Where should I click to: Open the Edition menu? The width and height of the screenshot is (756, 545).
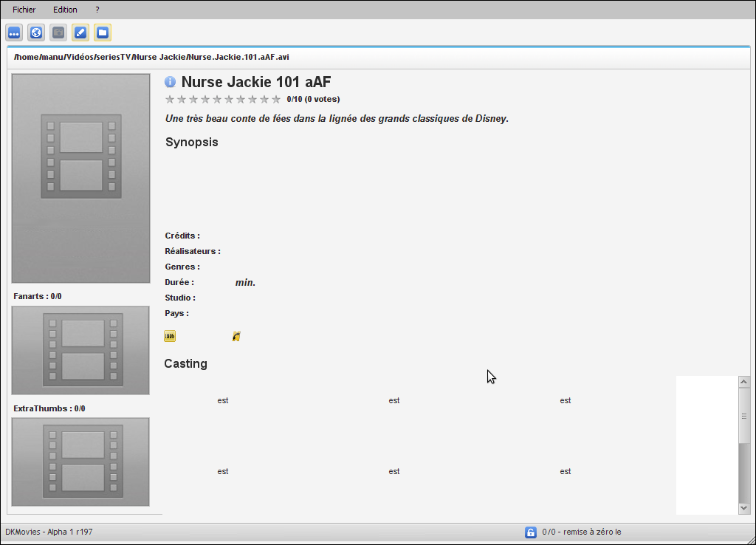point(65,10)
